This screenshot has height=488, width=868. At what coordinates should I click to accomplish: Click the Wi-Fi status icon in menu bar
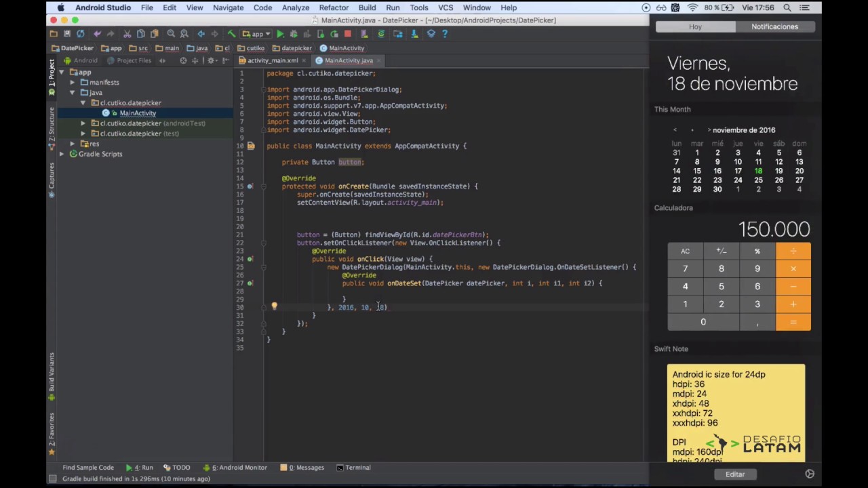692,7
